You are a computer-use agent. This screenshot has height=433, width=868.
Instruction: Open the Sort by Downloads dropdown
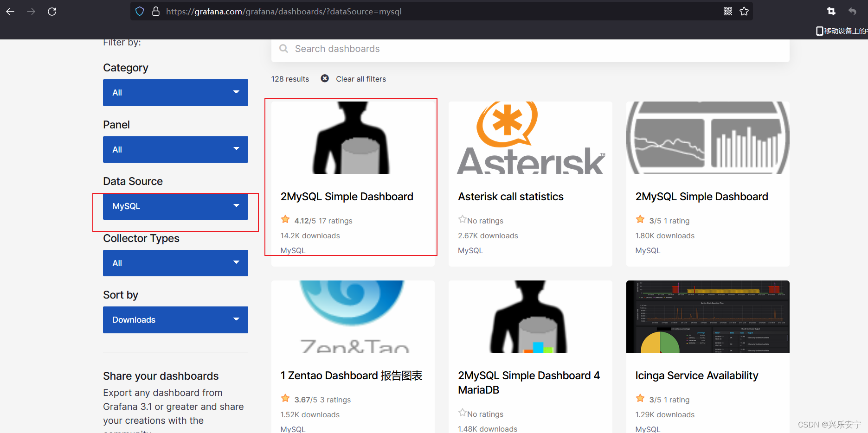tap(175, 320)
